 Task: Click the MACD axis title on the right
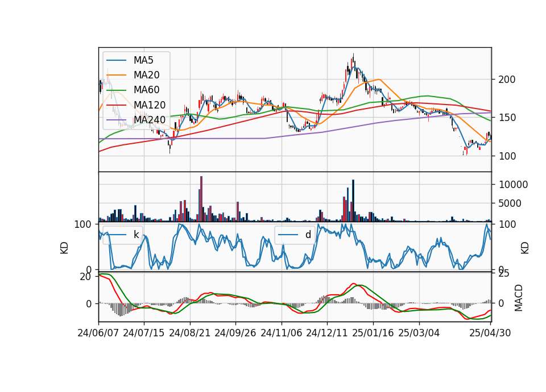coord(519,298)
